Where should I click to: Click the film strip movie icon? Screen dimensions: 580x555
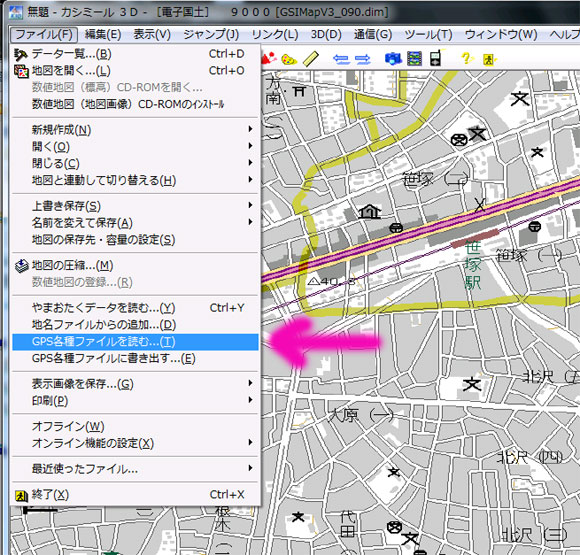tap(414, 58)
